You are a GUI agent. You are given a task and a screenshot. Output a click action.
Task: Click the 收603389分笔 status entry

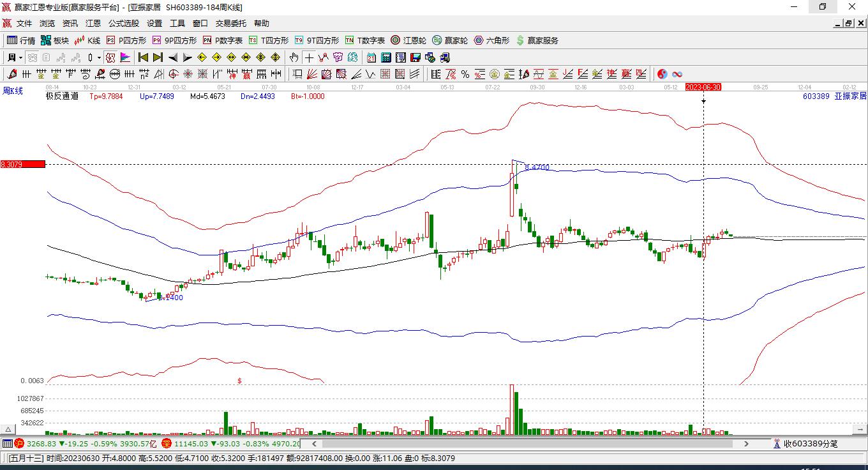tap(805, 443)
